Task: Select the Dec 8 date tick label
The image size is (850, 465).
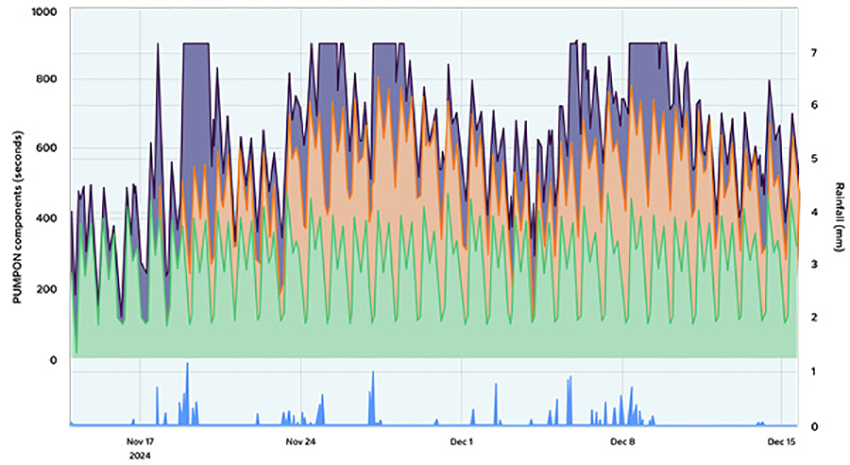Action: click(622, 440)
